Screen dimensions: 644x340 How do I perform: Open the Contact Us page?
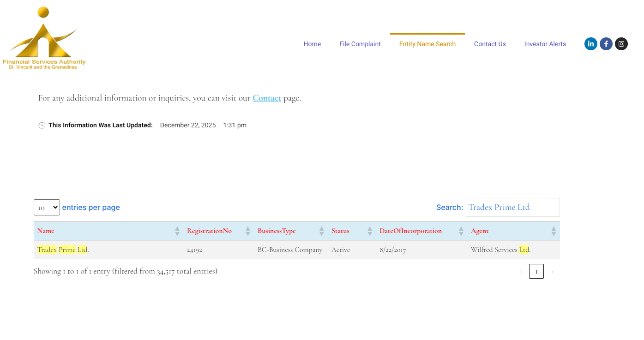pos(490,44)
